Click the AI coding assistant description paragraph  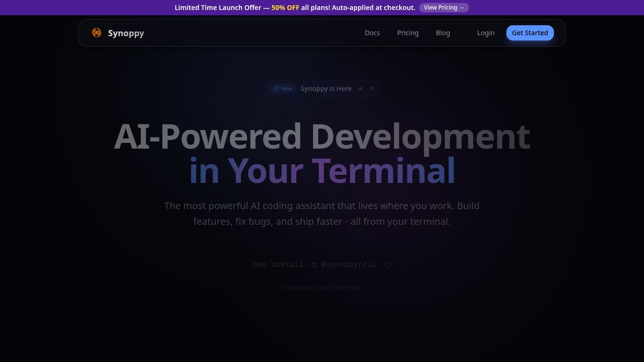tap(322, 213)
